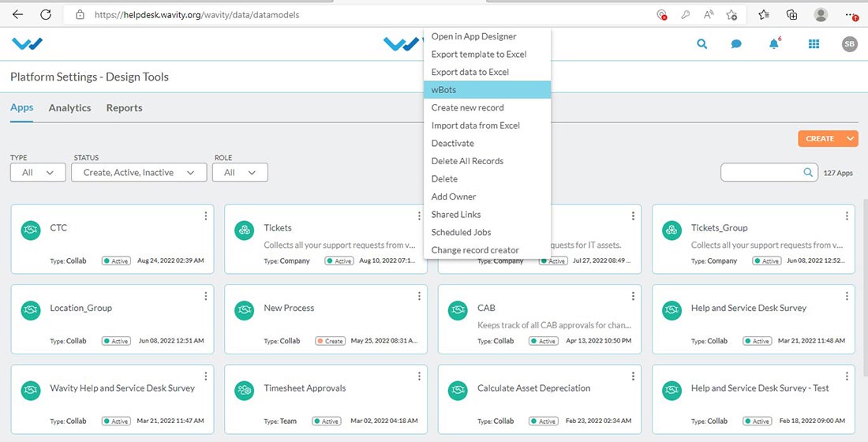868x442 pixels.
Task: Open Scheduled Jobs option
Action: pyautogui.click(x=461, y=232)
